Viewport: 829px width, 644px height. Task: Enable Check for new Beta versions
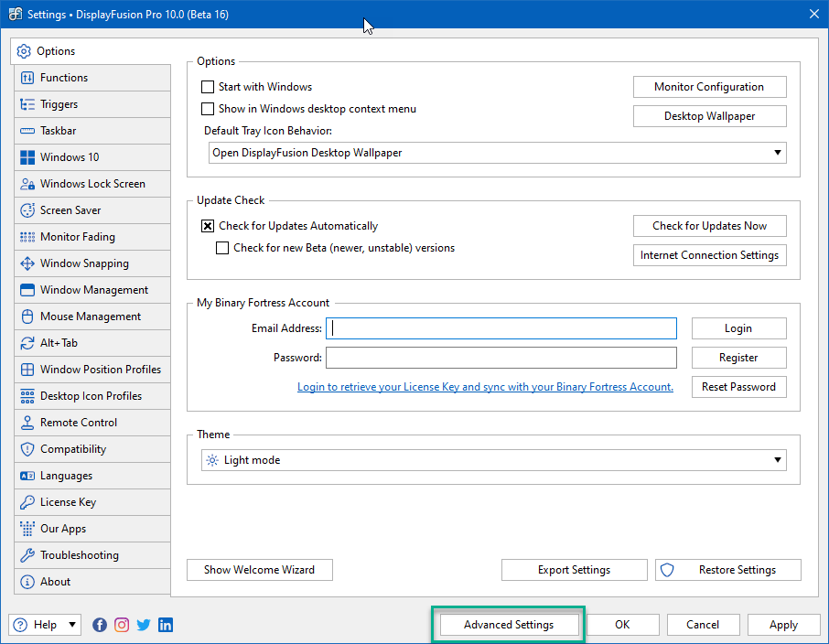pyautogui.click(x=222, y=248)
